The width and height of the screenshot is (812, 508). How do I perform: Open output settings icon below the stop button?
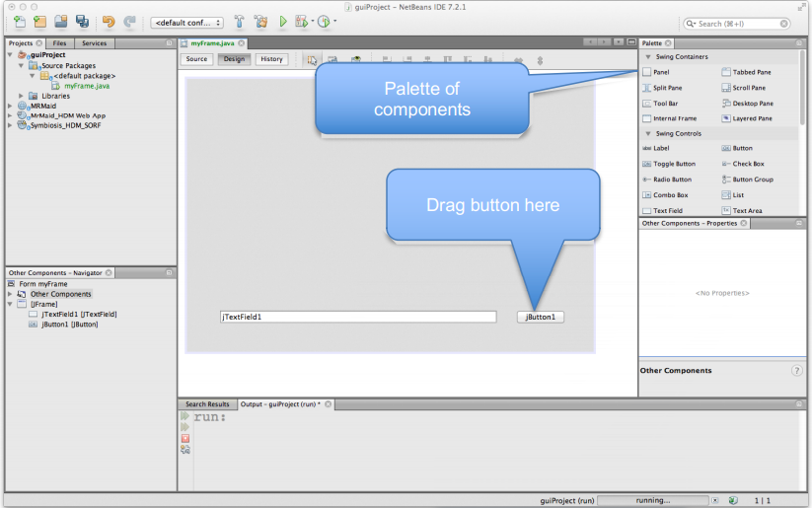coord(185,450)
